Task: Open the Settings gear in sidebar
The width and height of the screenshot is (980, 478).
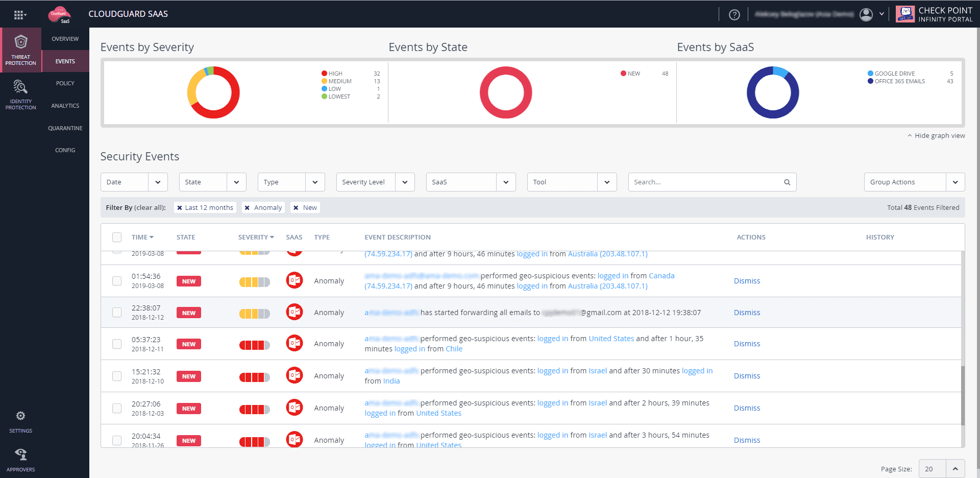Action: (20, 416)
